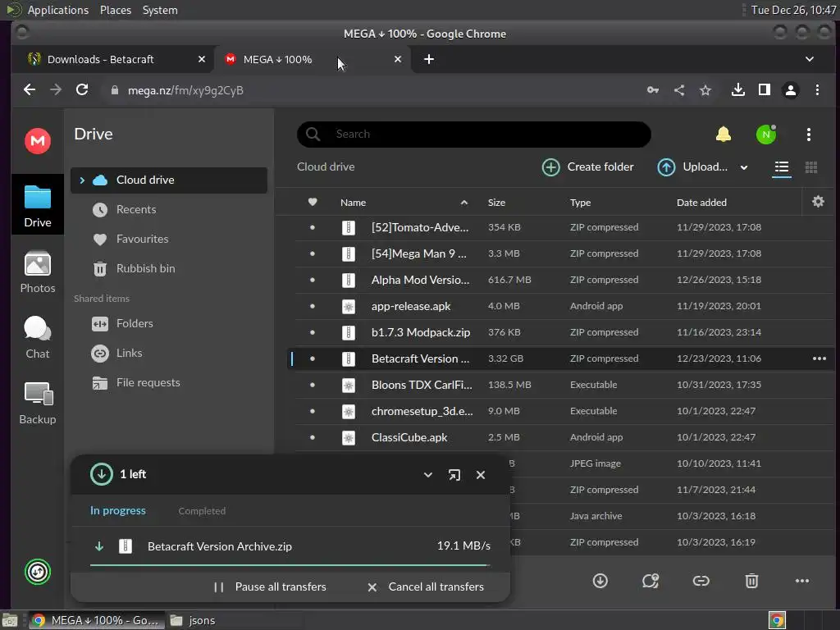Open the Places menu
The width and height of the screenshot is (840, 630).
point(116,10)
